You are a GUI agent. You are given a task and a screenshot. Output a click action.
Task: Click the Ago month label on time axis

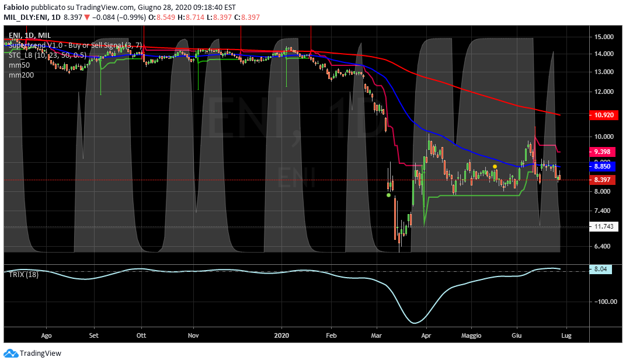tap(46, 335)
